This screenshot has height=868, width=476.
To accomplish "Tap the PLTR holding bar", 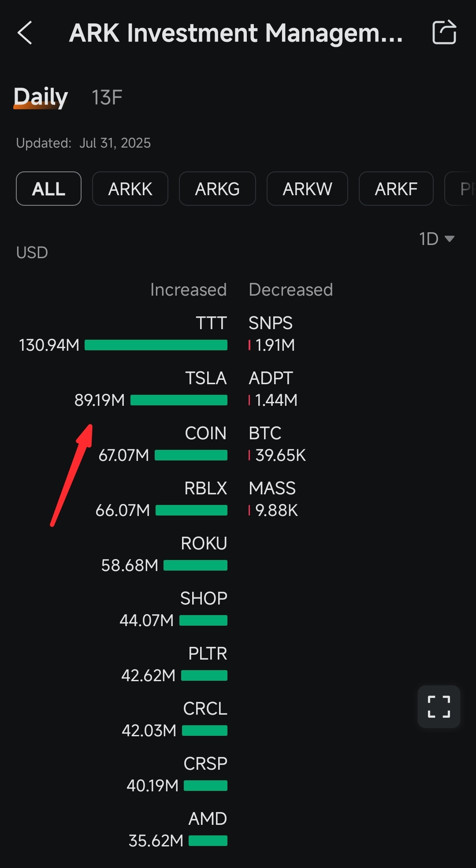I will (204, 675).
